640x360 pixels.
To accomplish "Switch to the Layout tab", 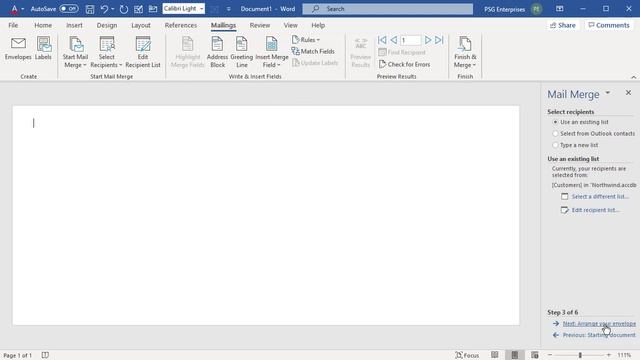I will [x=141, y=25].
